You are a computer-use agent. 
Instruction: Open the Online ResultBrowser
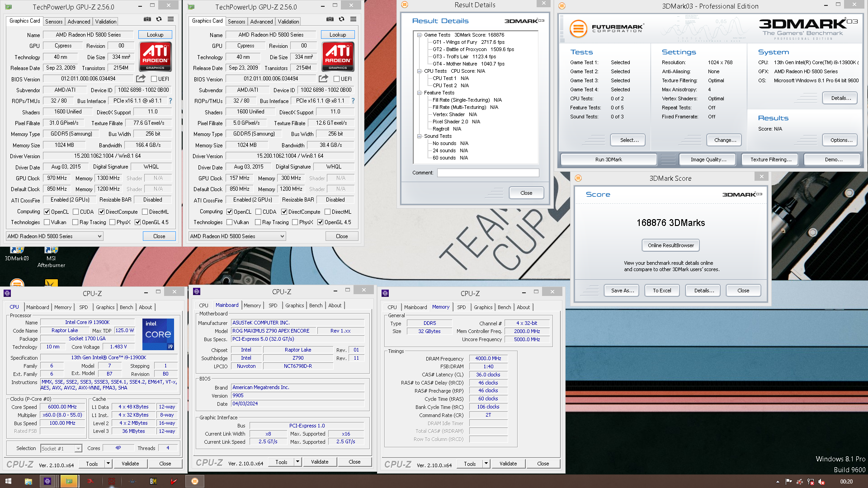click(670, 245)
